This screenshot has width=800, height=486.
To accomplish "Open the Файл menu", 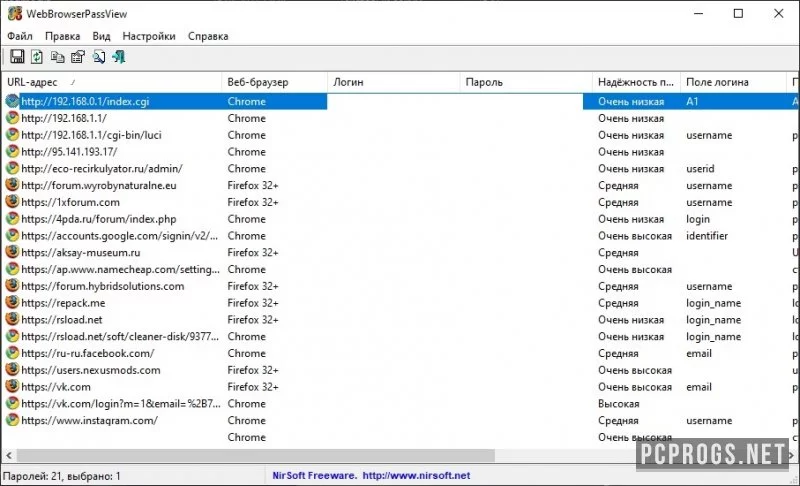I will [20, 36].
